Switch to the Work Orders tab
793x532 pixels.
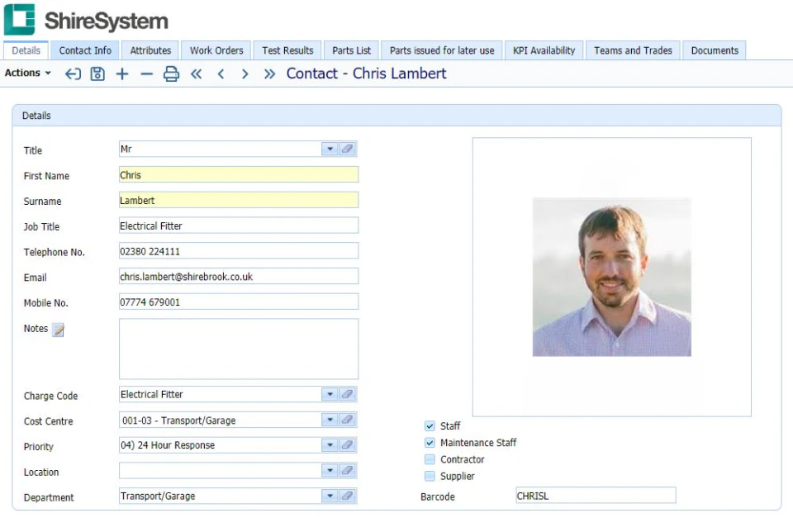tap(216, 50)
